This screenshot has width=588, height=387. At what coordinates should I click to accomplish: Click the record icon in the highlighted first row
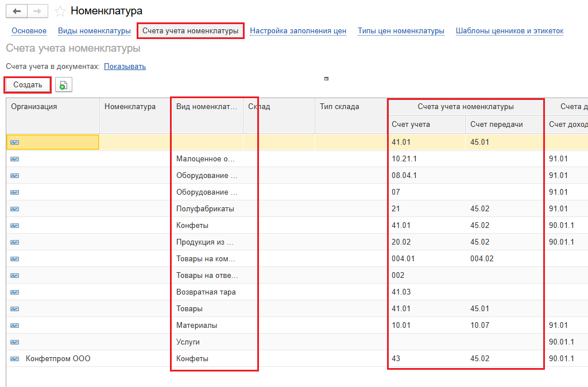coord(14,142)
